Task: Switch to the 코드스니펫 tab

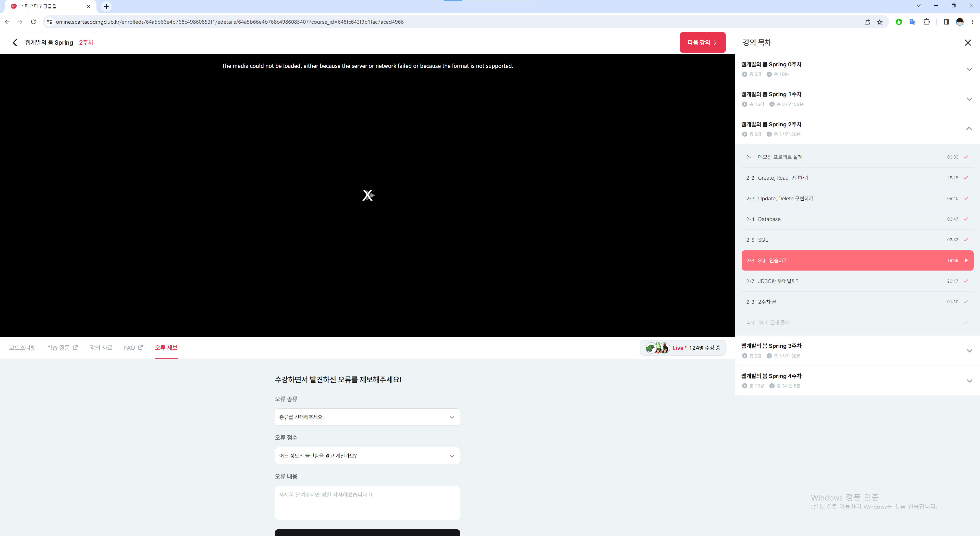Action: 22,348
